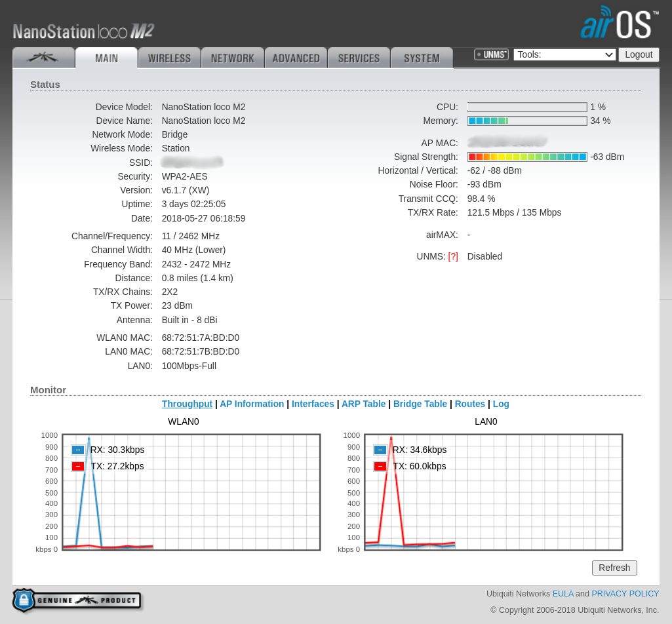Open the Ubiquiti logo tab
672x624 pixels.
[x=43, y=58]
